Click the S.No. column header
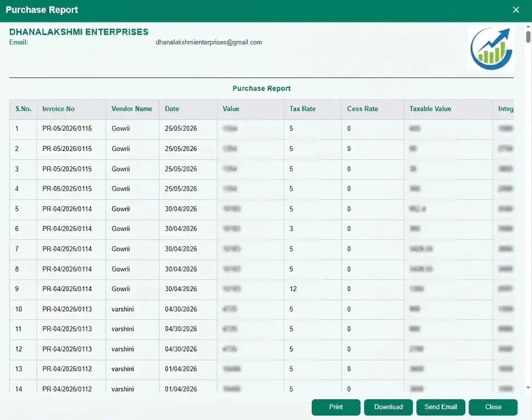The height and width of the screenshot is (420, 532). point(24,109)
